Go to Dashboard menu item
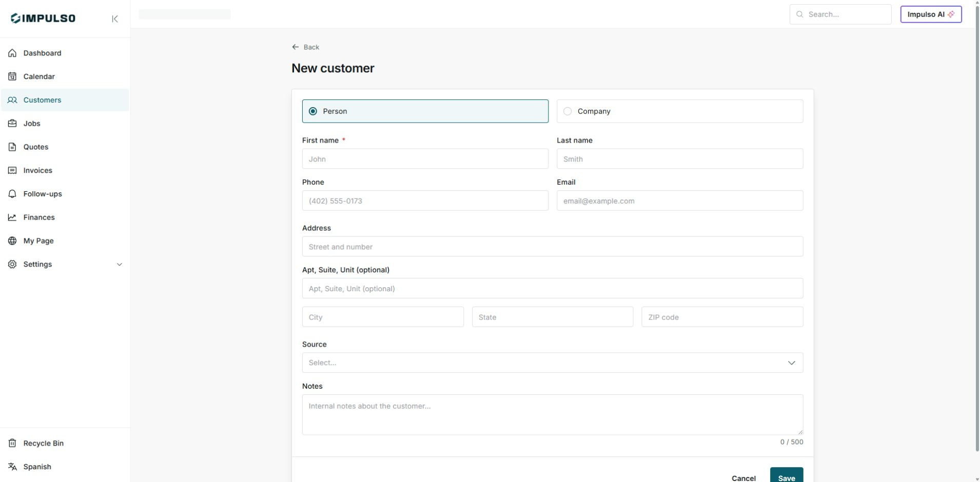 65,53
